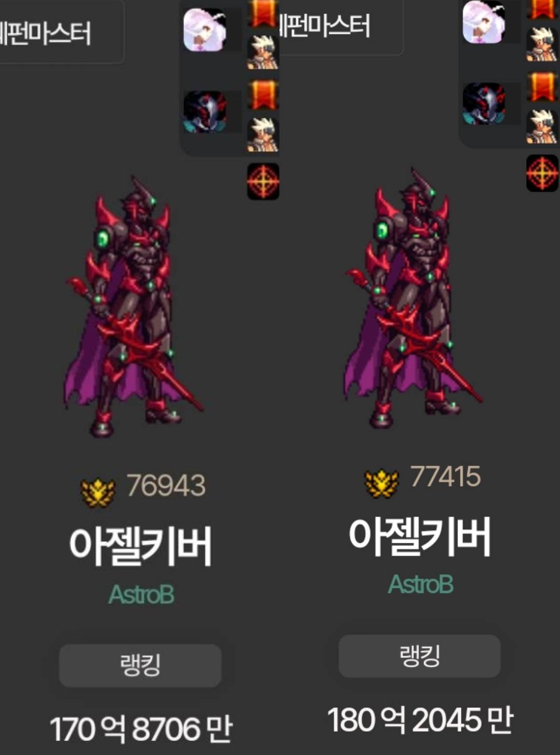Image resolution: width=560 pixels, height=755 pixels.
Task: Click lower red banner icon in right panel
Action: tap(542, 87)
